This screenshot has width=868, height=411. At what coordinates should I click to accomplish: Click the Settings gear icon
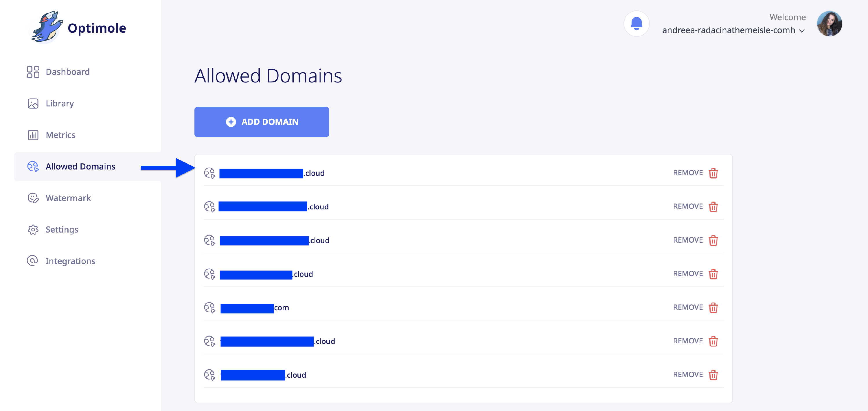point(33,230)
